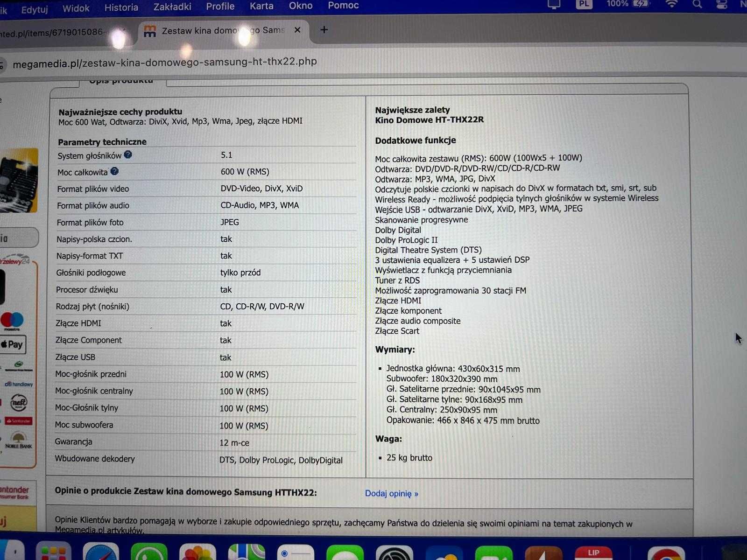Focus the megamedia.pl address bar
The image size is (747, 560).
pos(165,63)
